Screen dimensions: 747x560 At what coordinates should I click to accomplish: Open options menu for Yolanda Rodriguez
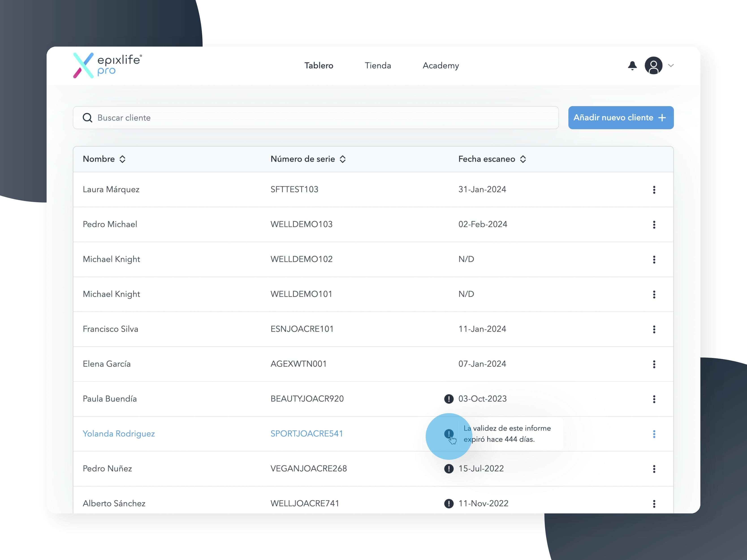coord(654,434)
